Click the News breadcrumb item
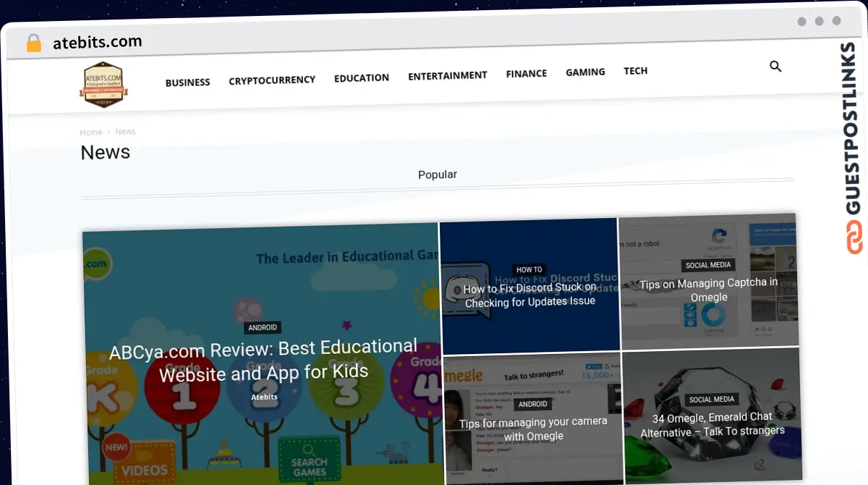This screenshot has height=485, width=868. pos(125,132)
